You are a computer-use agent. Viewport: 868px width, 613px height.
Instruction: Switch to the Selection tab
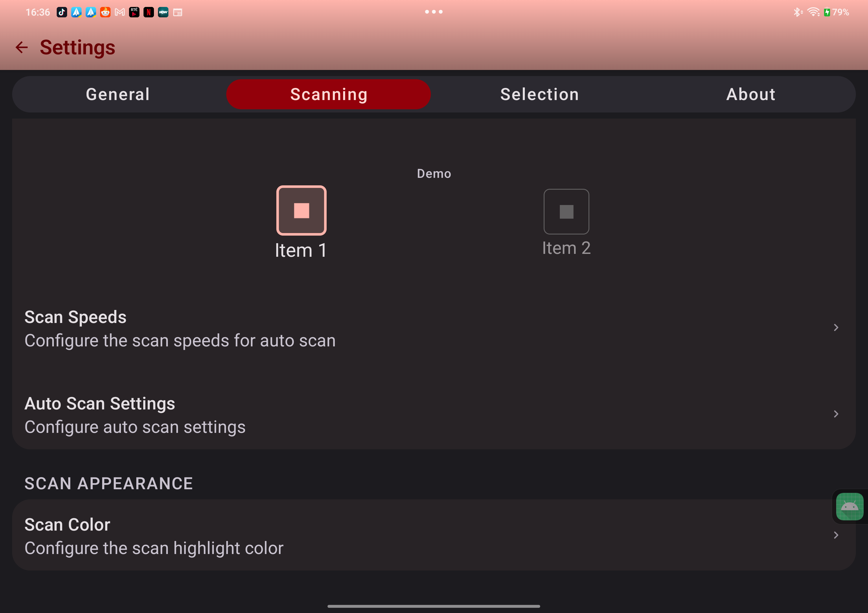pos(540,94)
